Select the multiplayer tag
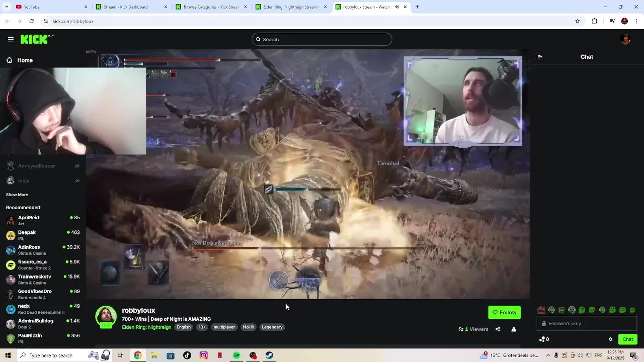This screenshot has width=644, height=362. click(224, 327)
